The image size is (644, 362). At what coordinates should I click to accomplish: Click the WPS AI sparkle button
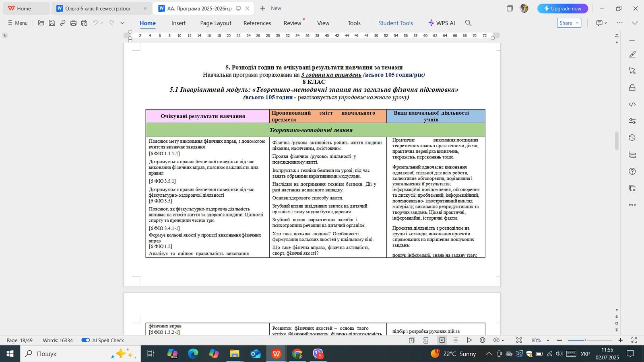[x=442, y=23]
